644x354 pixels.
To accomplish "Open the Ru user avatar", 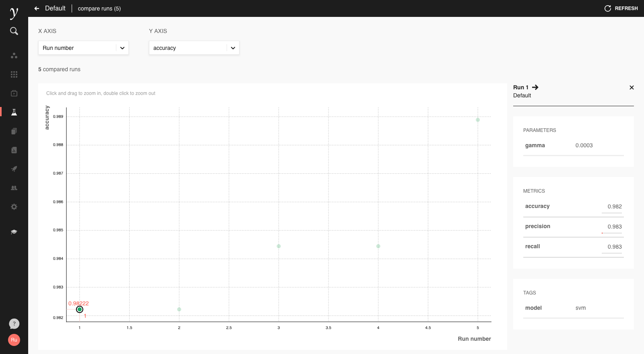I will pyautogui.click(x=14, y=340).
